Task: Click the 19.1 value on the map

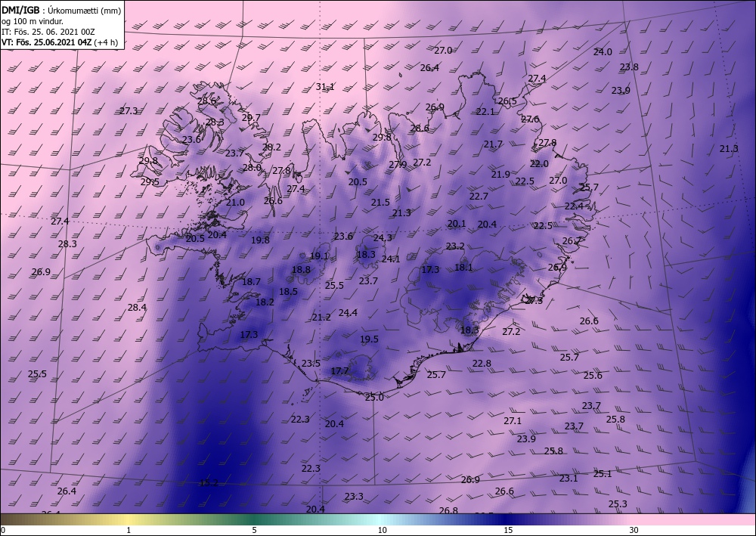Action: tap(319, 256)
